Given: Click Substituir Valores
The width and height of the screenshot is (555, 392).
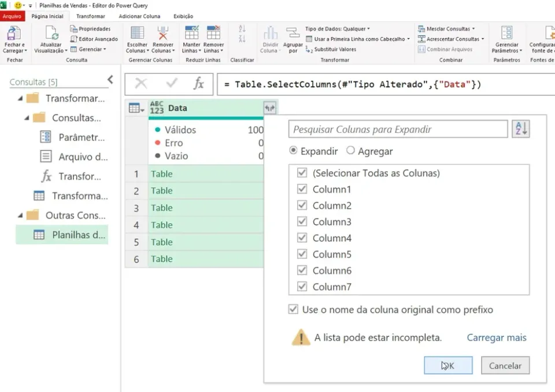Looking at the screenshot, I should (x=331, y=49).
